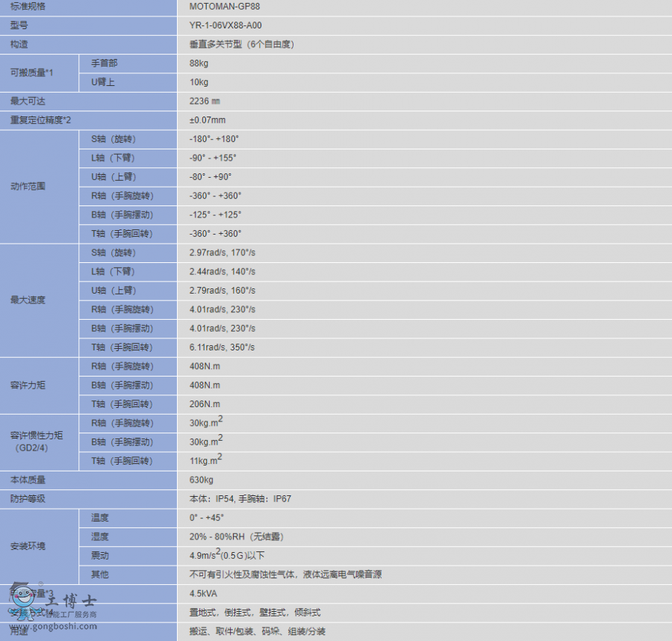Select 搬运、取件/包装、码垛、组装/分装

click(258, 631)
